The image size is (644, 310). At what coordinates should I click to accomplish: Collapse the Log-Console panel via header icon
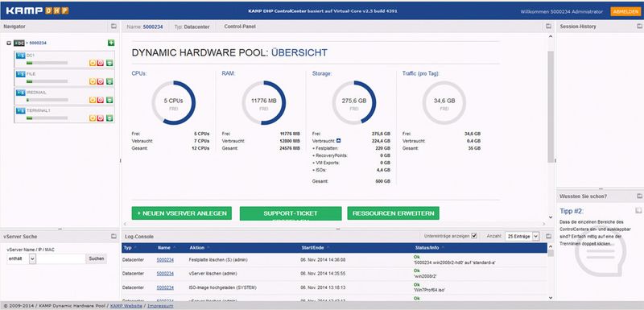[548, 237]
